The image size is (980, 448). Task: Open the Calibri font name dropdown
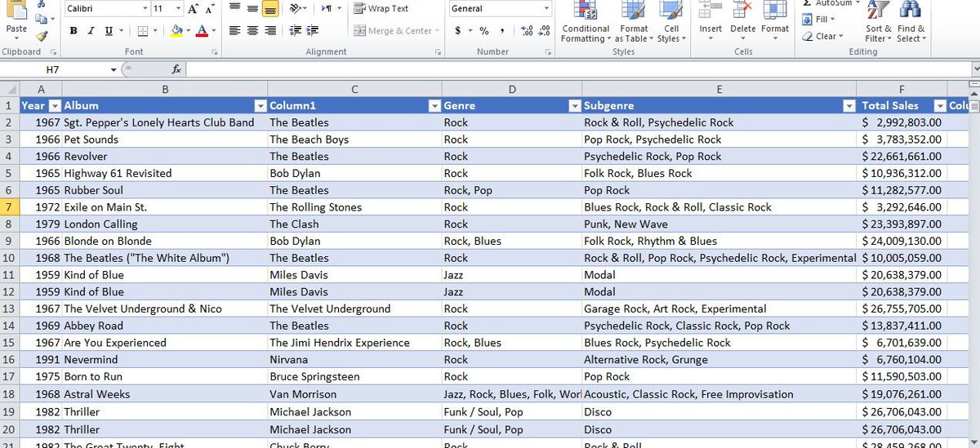point(145,9)
